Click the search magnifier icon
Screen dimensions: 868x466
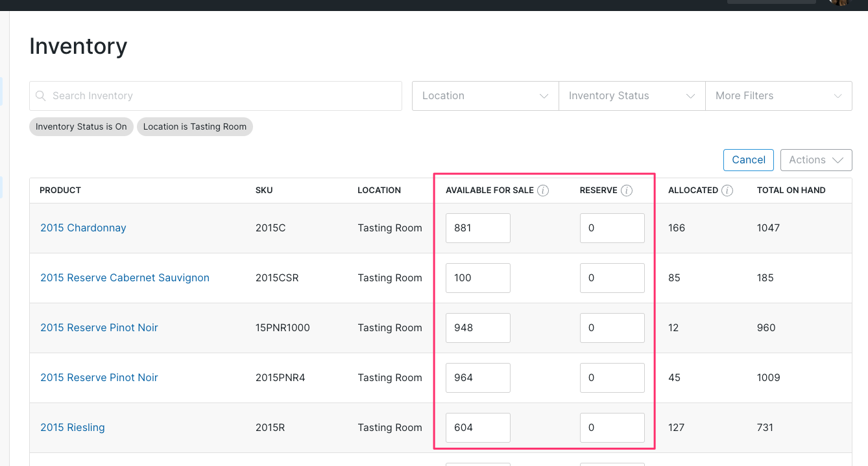click(40, 95)
